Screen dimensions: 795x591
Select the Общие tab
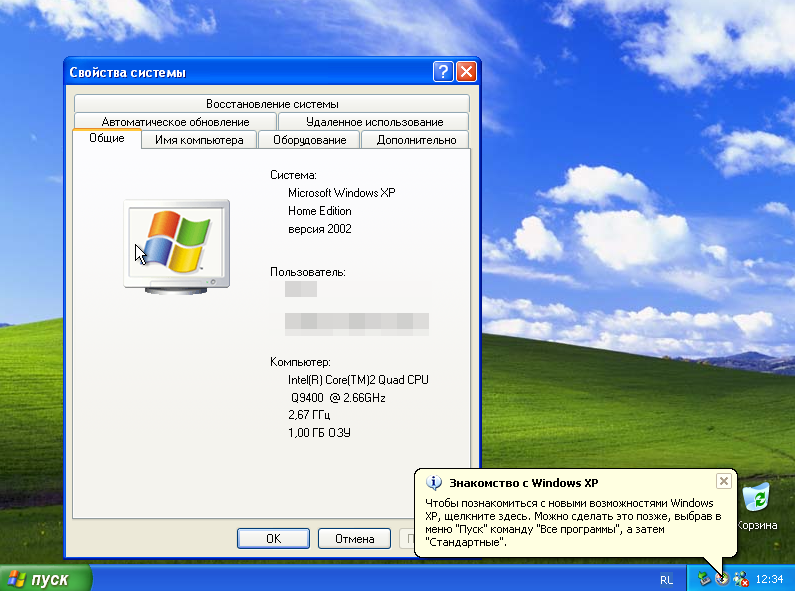[x=106, y=138]
